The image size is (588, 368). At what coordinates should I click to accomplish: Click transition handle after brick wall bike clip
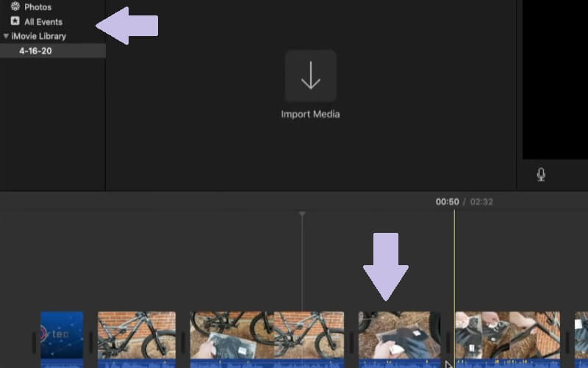tap(183, 342)
